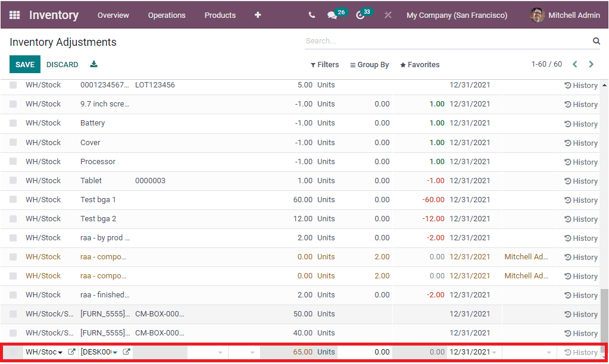The image size is (609, 364).
Task: Click the export download icon beside Discard
Action: pyautogui.click(x=93, y=64)
